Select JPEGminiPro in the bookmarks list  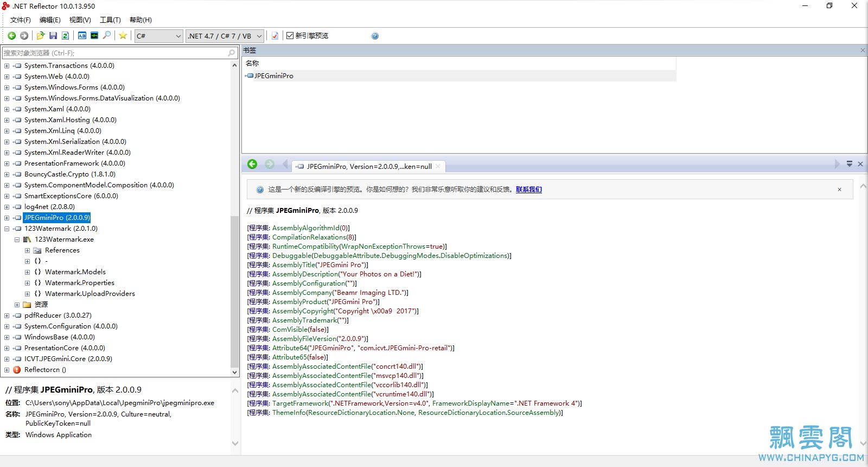273,76
